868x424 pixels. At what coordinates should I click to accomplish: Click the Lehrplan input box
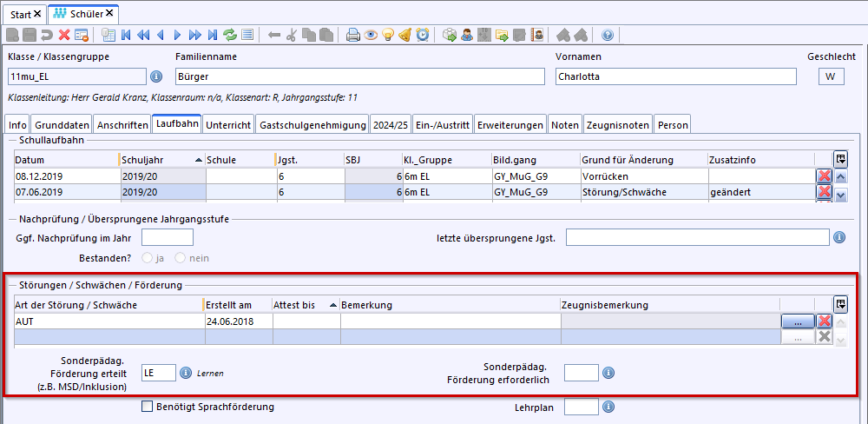(582, 407)
